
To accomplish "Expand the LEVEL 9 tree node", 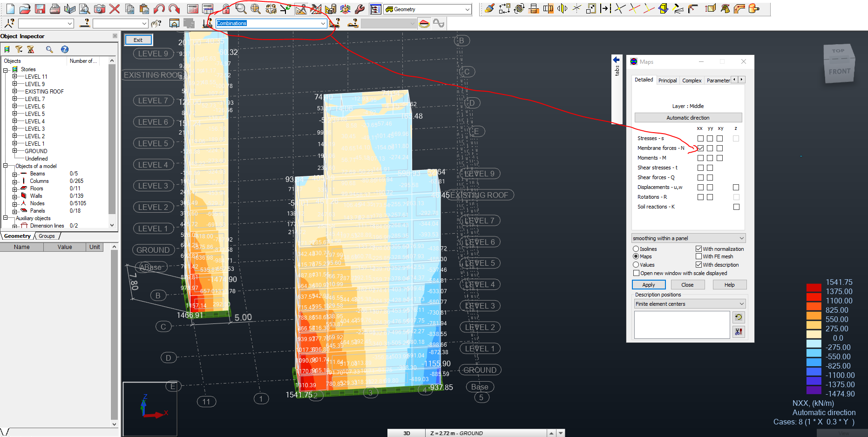I will pos(14,84).
